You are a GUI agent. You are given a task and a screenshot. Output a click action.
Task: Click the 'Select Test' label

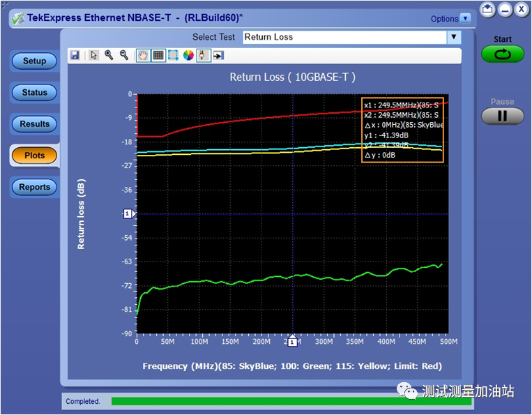pyautogui.click(x=213, y=37)
